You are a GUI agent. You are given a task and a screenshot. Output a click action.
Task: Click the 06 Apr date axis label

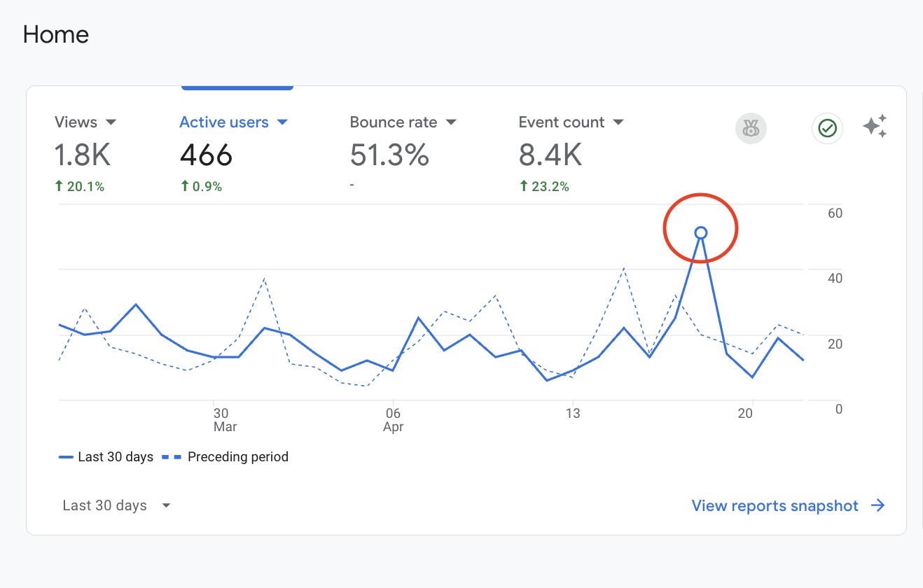393,420
